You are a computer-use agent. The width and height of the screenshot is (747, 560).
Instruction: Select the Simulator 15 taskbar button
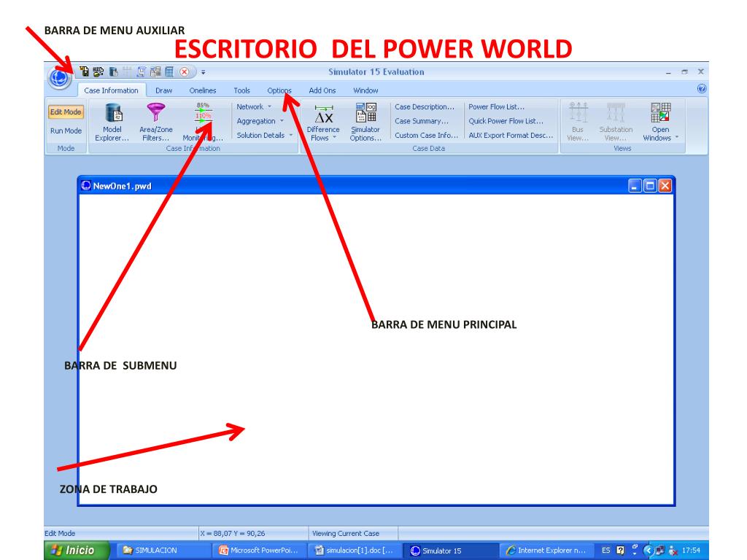[x=450, y=551]
